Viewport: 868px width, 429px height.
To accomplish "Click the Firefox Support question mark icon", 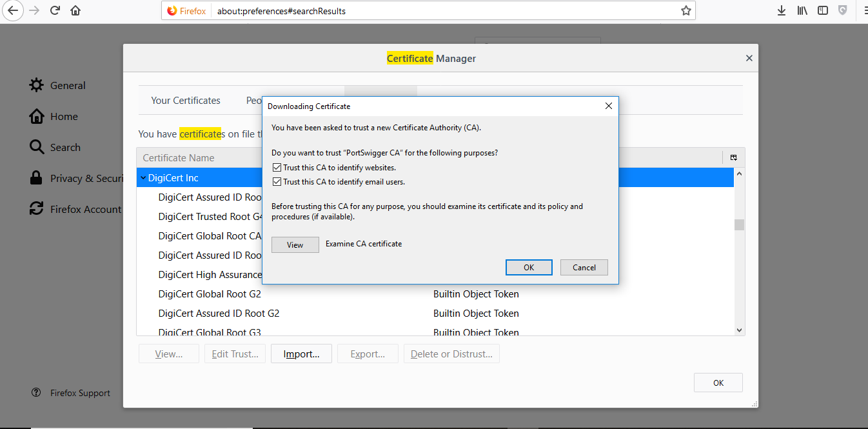I will [x=37, y=393].
